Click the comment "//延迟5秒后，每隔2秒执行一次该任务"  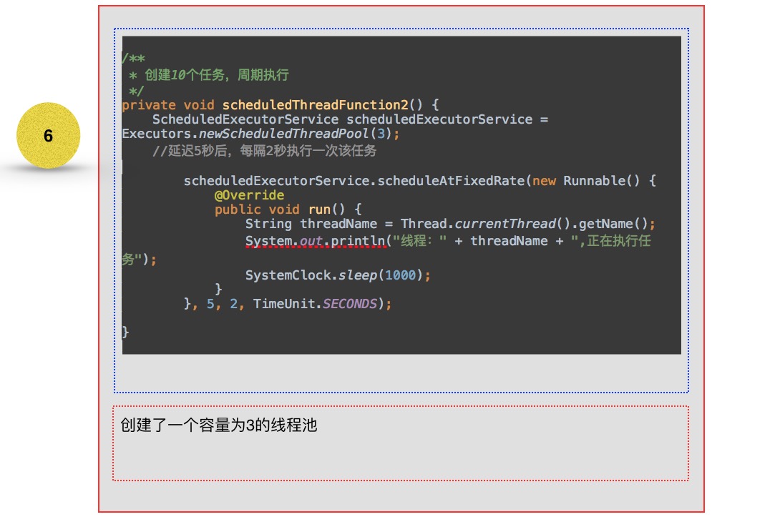pos(264,151)
